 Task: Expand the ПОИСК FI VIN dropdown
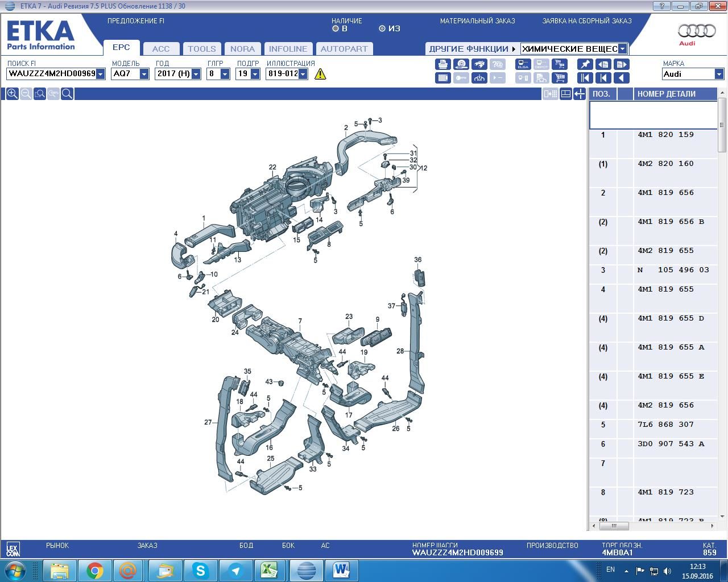101,74
